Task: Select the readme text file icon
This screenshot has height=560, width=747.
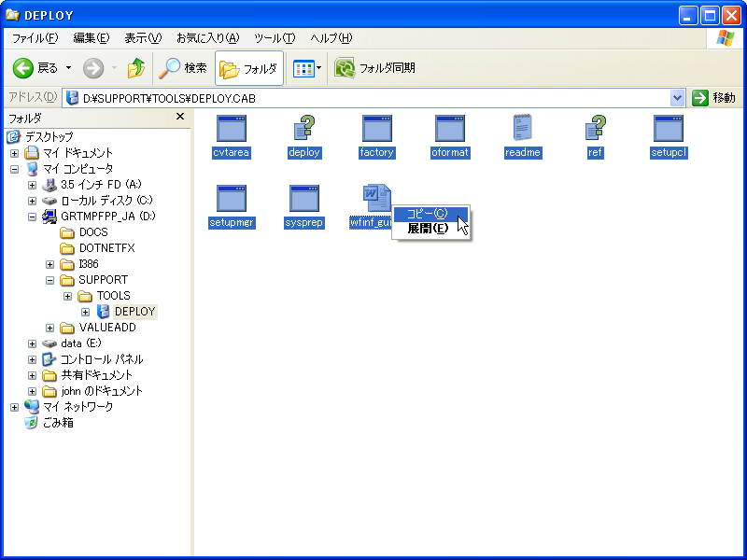Action: tap(523, 128)
